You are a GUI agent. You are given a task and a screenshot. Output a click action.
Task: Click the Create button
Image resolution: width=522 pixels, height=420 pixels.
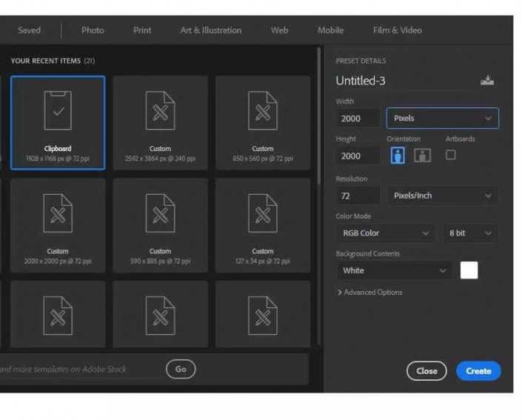(478, 371)
